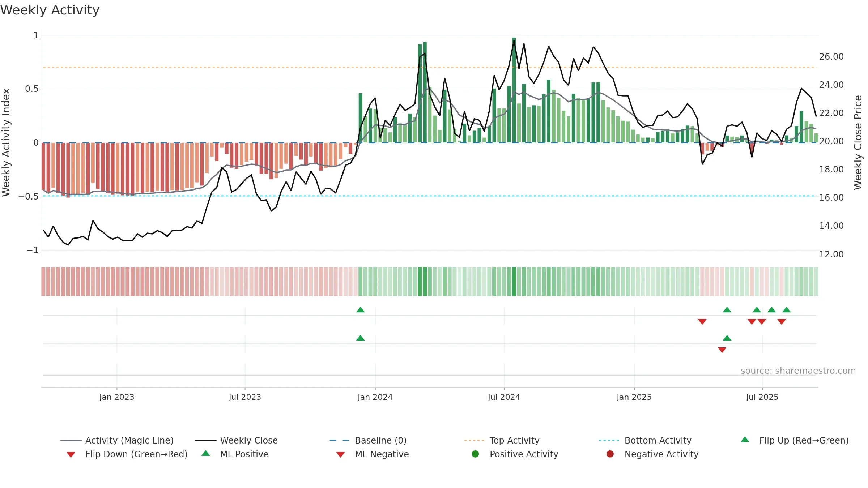Click the −0.5 activity index axis value

(28, 196)
